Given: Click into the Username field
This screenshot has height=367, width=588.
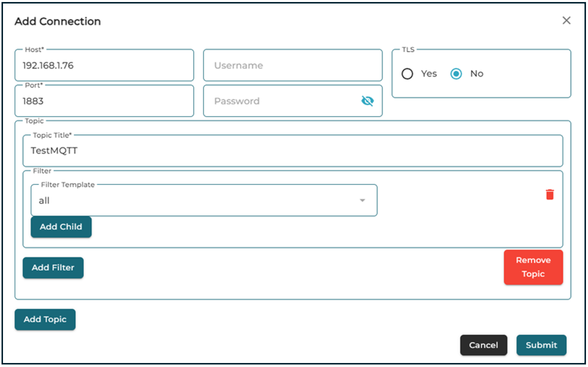Looking at the screenshot, I should pyautogui.click(x=292, y=66).
